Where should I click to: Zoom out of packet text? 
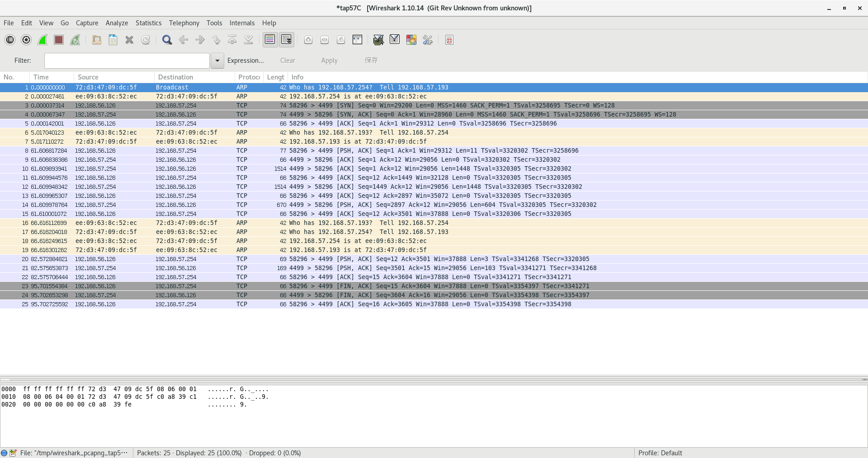point(325,40)
